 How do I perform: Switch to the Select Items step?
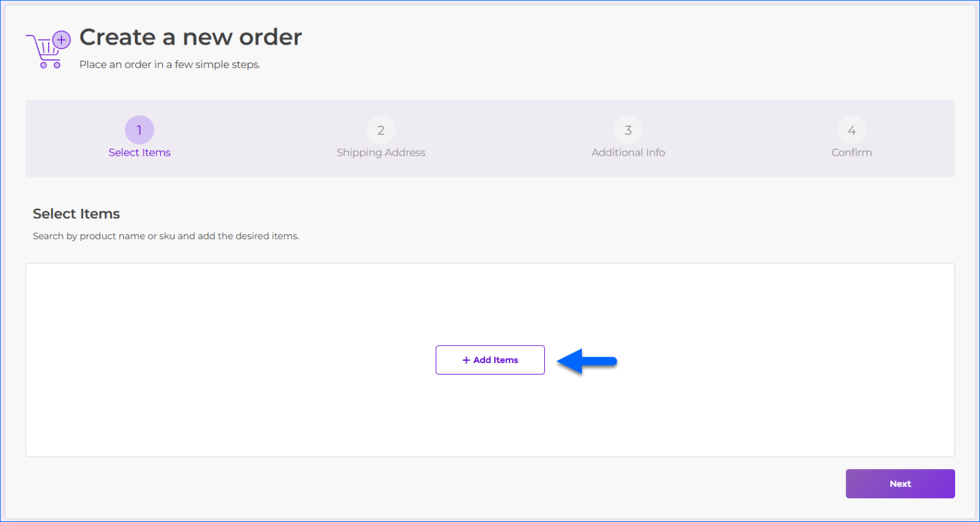[139, 153]
